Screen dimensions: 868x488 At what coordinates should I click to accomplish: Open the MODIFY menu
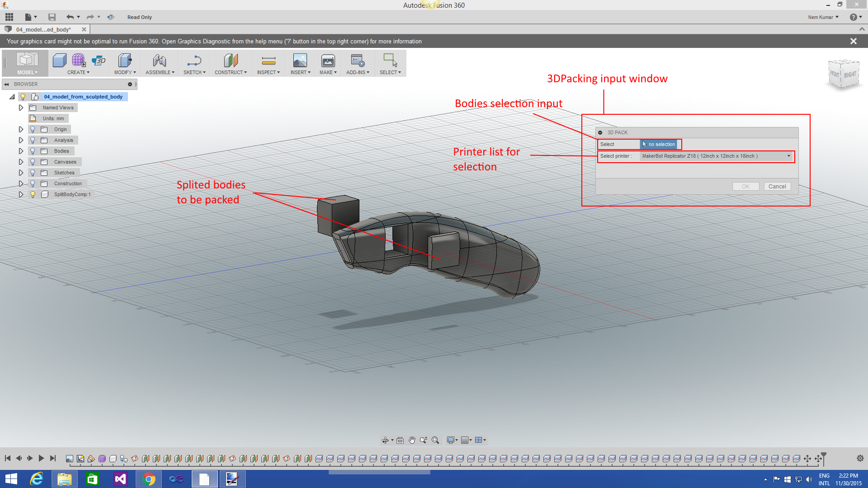[x=125, y=72]
